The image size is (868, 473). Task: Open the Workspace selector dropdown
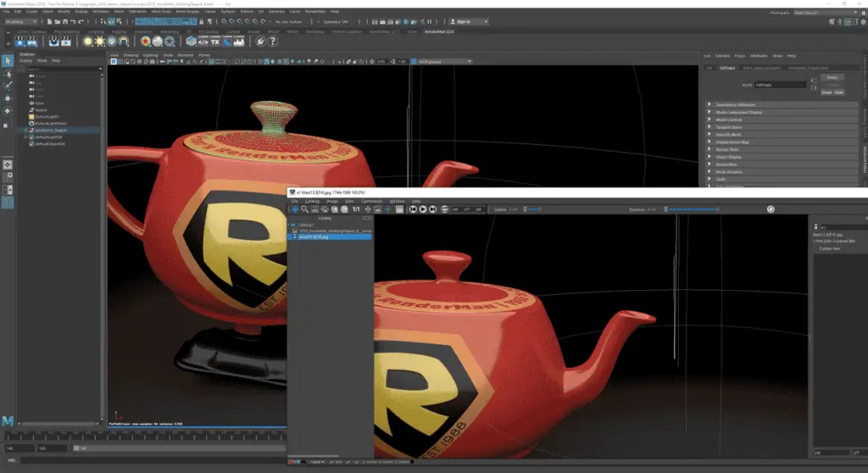tap(824, 12)
